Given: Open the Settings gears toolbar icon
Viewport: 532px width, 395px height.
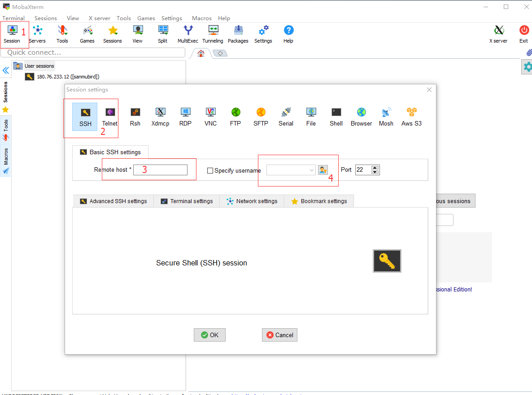Looking at the screenshot, I should [263, 34].
